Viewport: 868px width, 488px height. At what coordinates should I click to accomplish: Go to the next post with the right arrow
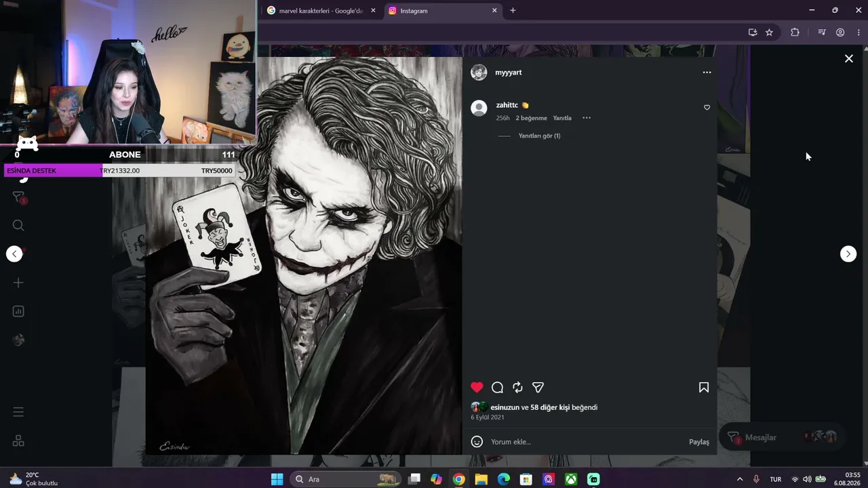(x=848, y=253)
